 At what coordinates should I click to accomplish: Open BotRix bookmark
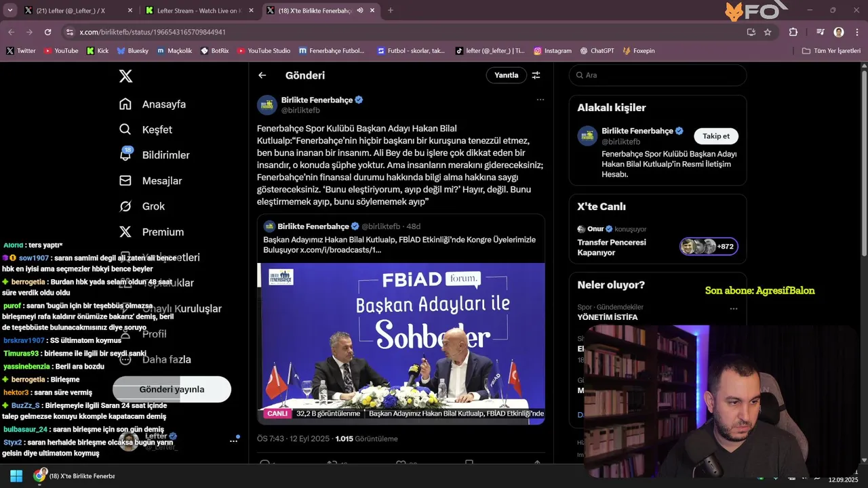[x=215, y=51]
